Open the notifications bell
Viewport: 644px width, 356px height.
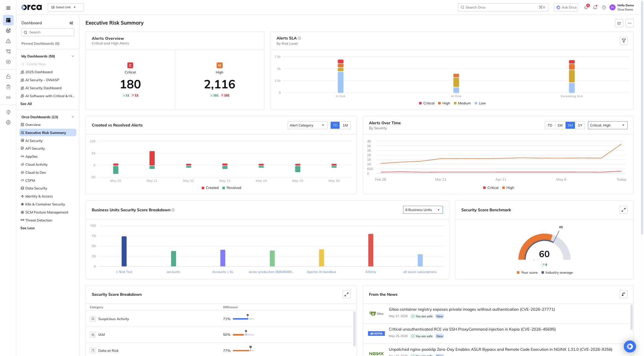(595, 7)
